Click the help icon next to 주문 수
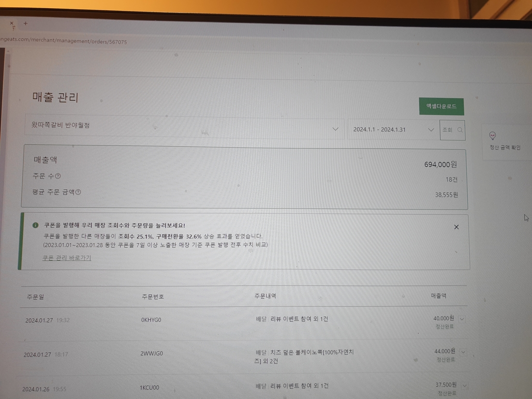This screenshot has height=399, width=532. coord(58,177)
